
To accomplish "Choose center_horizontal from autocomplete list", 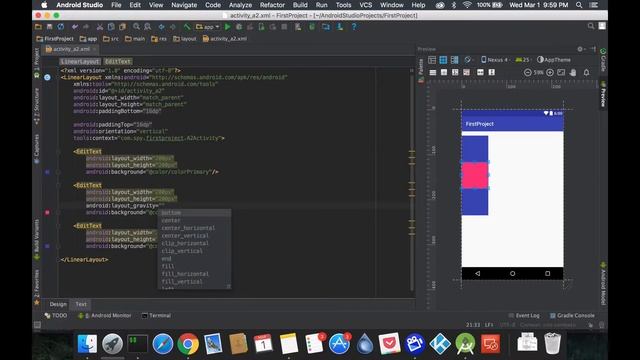I will tap(188, 228).
